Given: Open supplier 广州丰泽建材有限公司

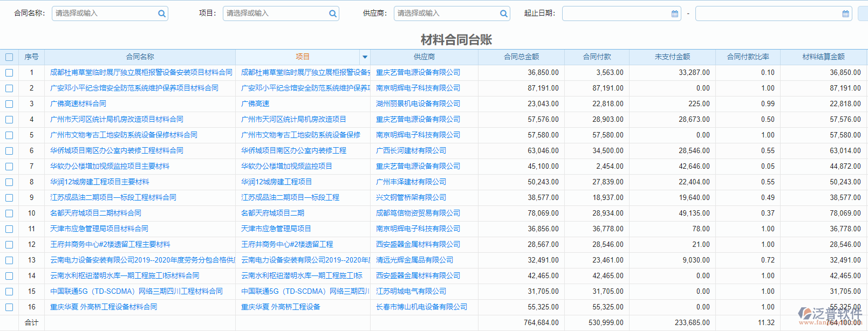Looking at the screenshot, I should [x=411, y=182].
